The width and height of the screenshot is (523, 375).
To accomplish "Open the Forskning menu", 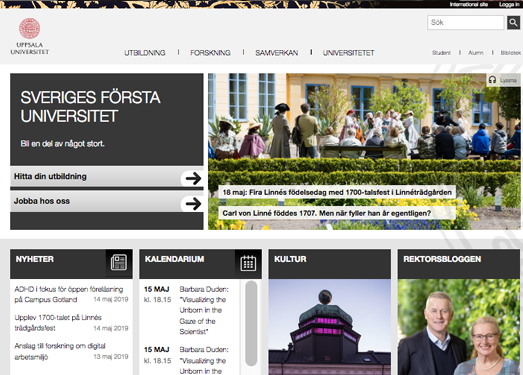I will pos(210,53).
